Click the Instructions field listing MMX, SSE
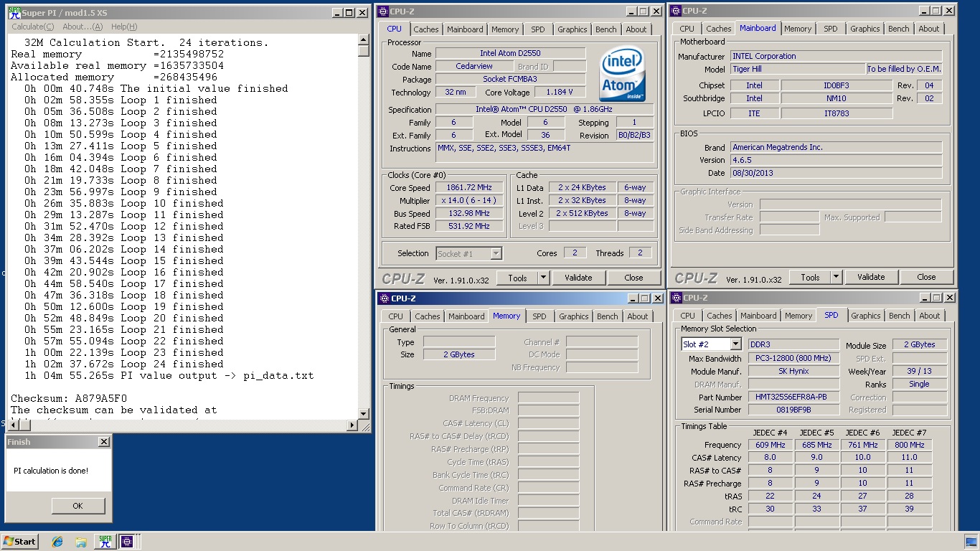Screen dimensions: 980x551 coord(545,153)
